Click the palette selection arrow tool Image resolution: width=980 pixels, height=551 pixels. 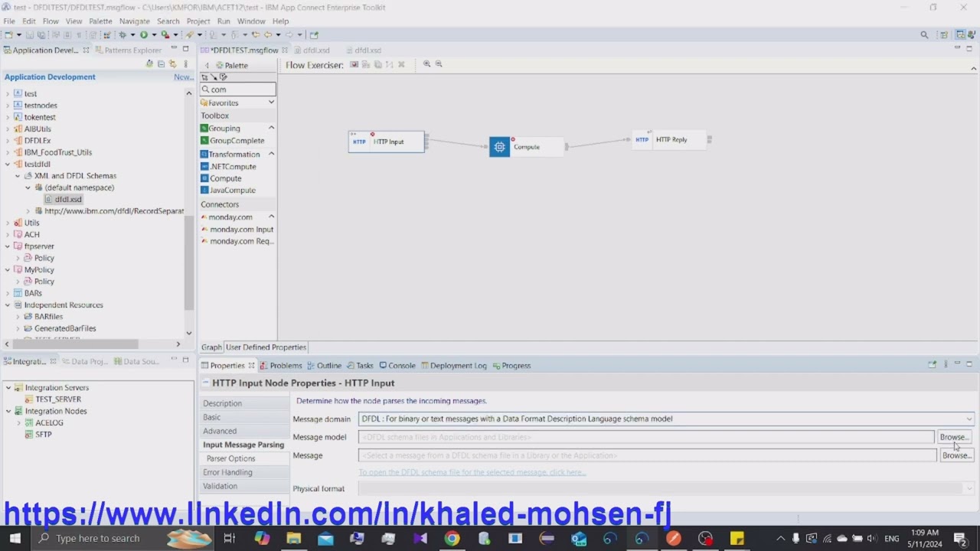click(x=204, y=77)
